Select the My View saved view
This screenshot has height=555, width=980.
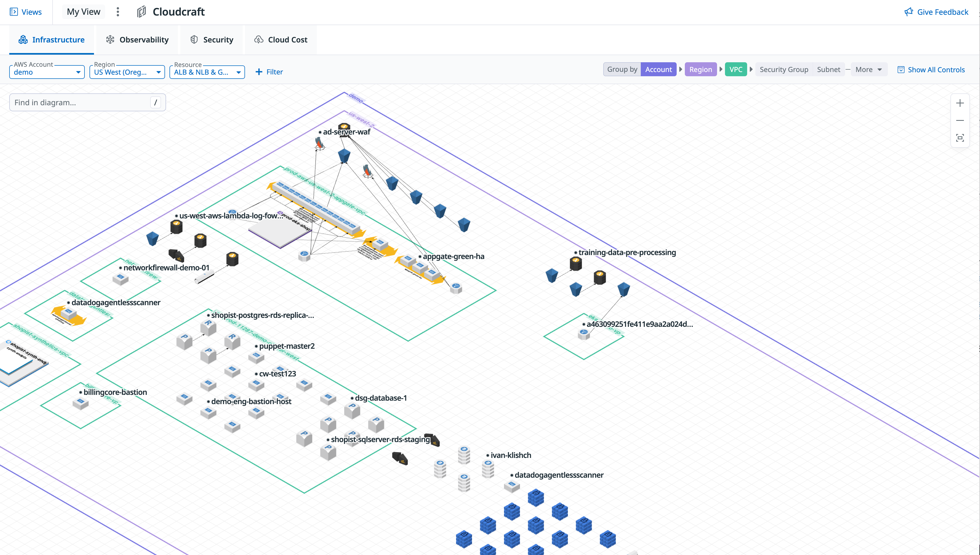tap(83, 12)
